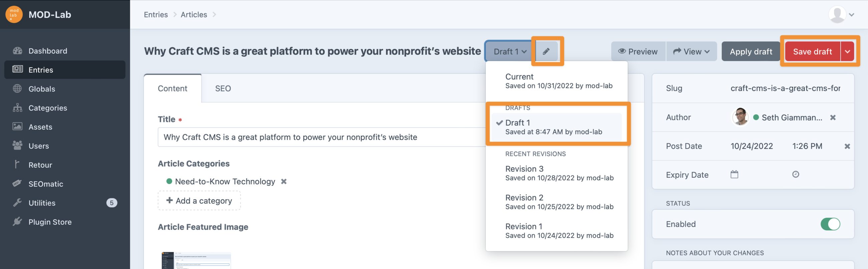The width and height of the screenshot is (868, 269).
Task: Click the Need-to-Know Technology category label
Action: click(225, 182)
